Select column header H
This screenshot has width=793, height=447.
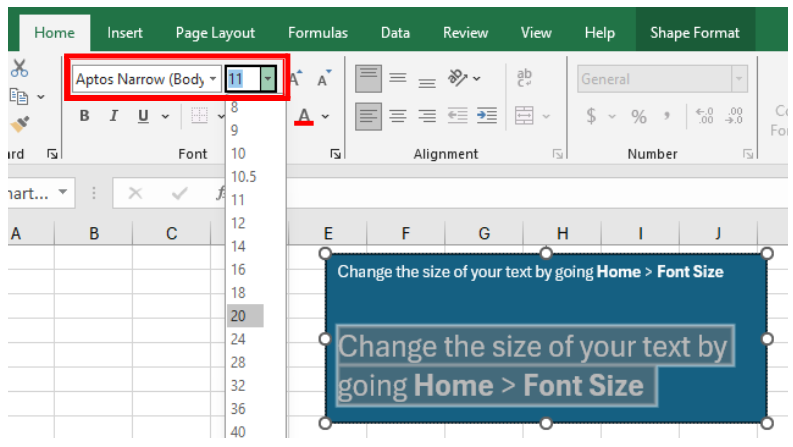tap(562, 234)
